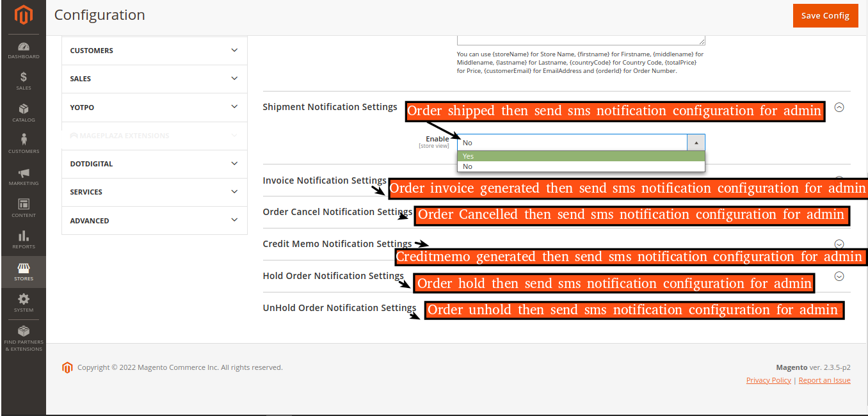Expand the SALES configuration tab
868x416 pixels.
pyautogui.click(x=154, y=79)
